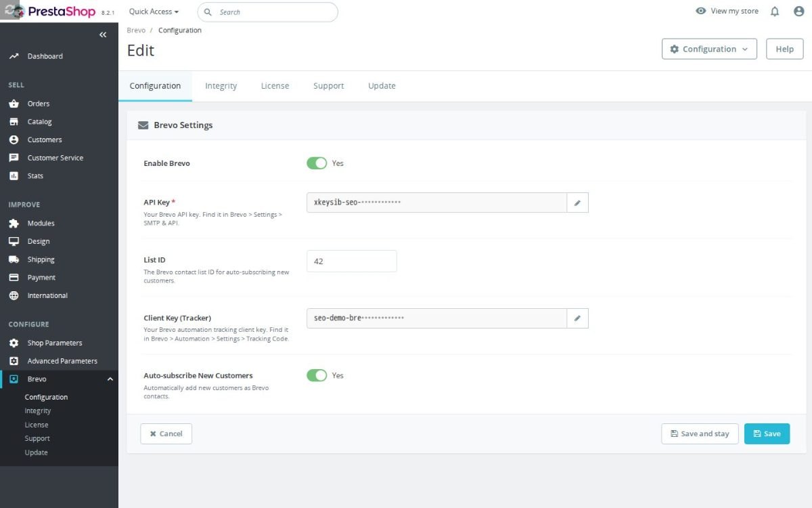Click the Brevo sidebar module icon
The image size is (812, 508).
tap(14, 379)
